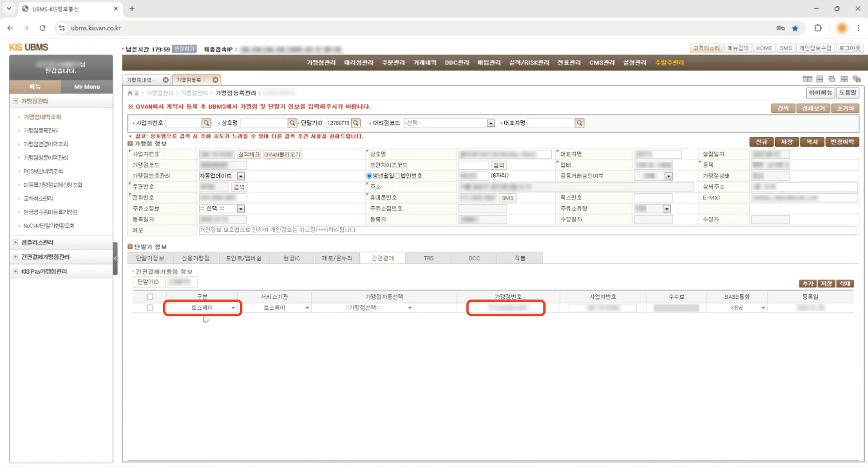Click the 메모 input field
This screenshot has width=868, height=467.
click(526, 230)
